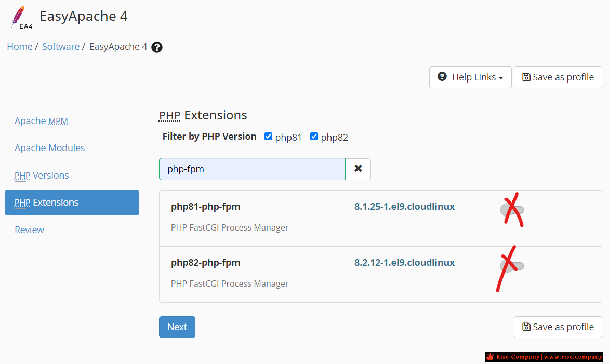Click the Next button

177,327
